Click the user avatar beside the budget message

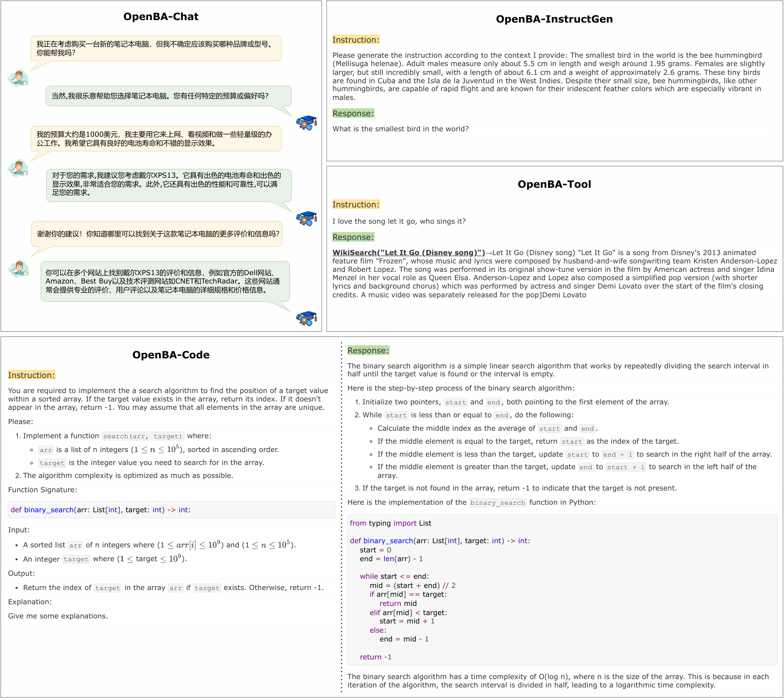(18, 168)
